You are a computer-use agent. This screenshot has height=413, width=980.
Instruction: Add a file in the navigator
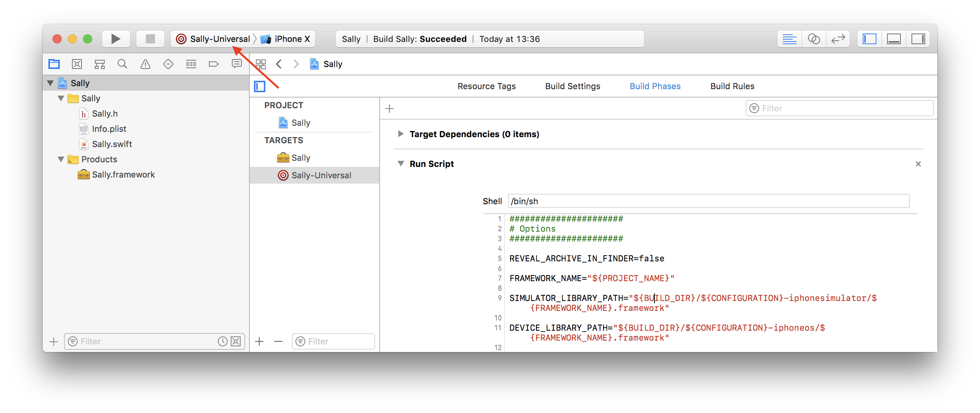pyautogui.click(x=54, y=341)
